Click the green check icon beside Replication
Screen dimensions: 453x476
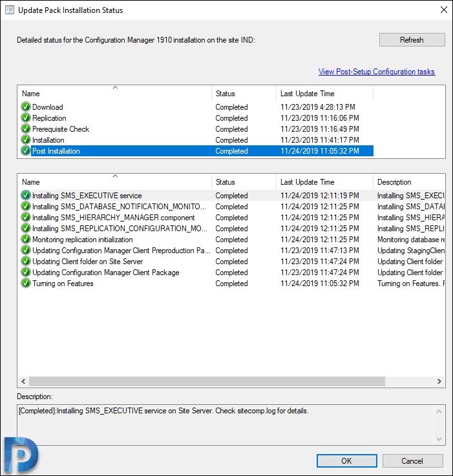point(26,118)
